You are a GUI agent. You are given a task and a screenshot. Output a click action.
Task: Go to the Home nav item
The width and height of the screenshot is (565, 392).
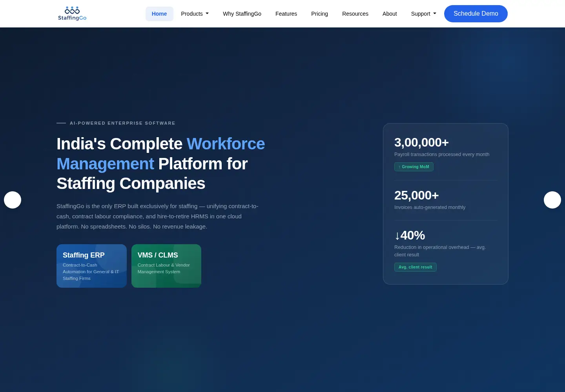(x=159, y=14)
